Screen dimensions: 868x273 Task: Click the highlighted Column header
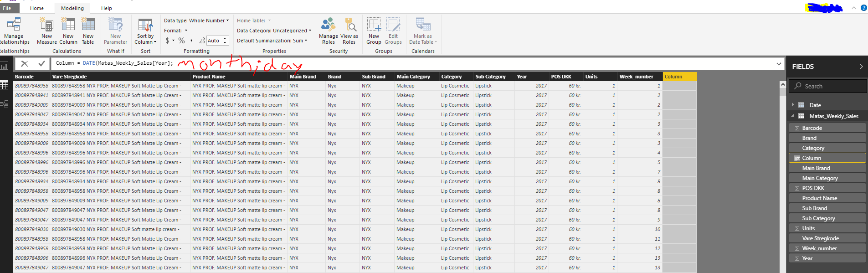coord(679,77)
